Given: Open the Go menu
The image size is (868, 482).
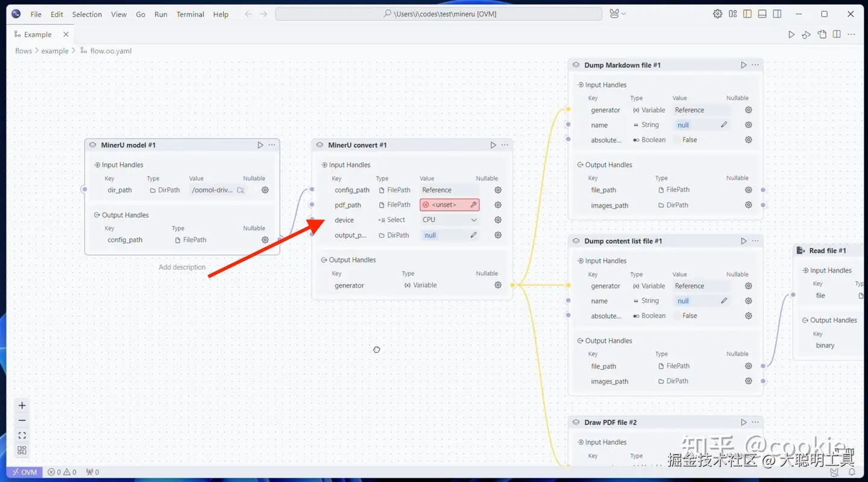Looking at the screenshot, I should pyautogui.click(x=140, y=14).
